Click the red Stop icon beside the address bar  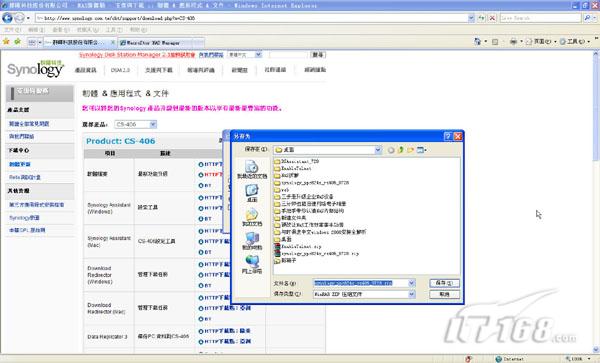pos(492,18)
